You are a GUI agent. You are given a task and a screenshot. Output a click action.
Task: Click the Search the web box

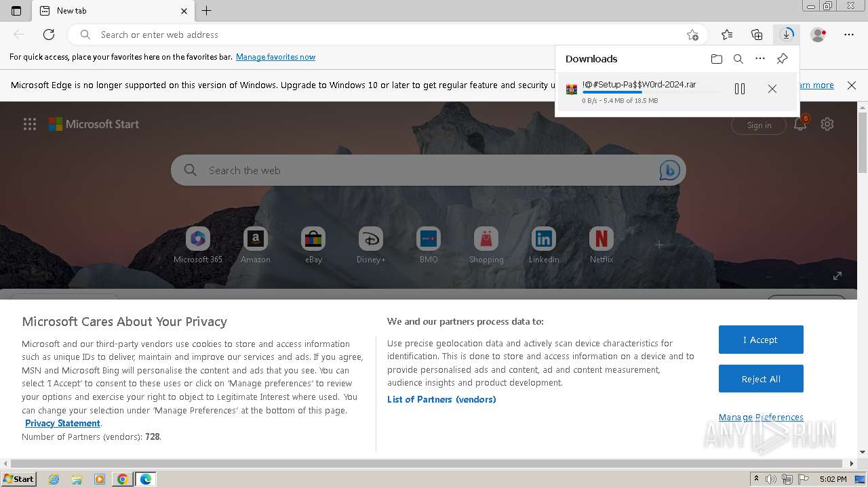point(429,170)
